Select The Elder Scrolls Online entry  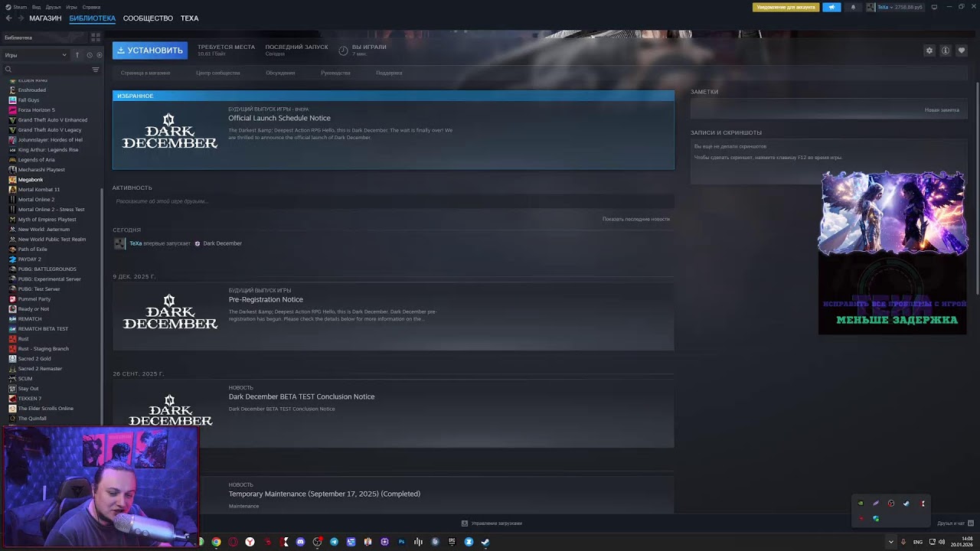click(x=45, y=409)
